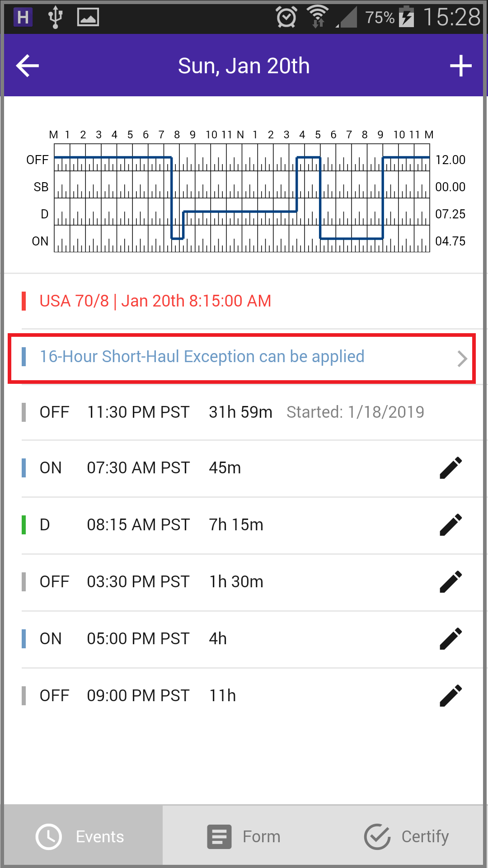Screen dimensions: 488x868
Task: Add a new event with plus icon
Action: (x=461, y=66)
